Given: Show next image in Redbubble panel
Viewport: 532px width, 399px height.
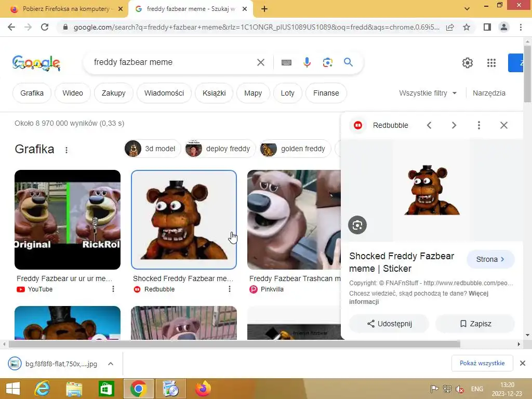Looking at the screenshot, I should point(454,126).
